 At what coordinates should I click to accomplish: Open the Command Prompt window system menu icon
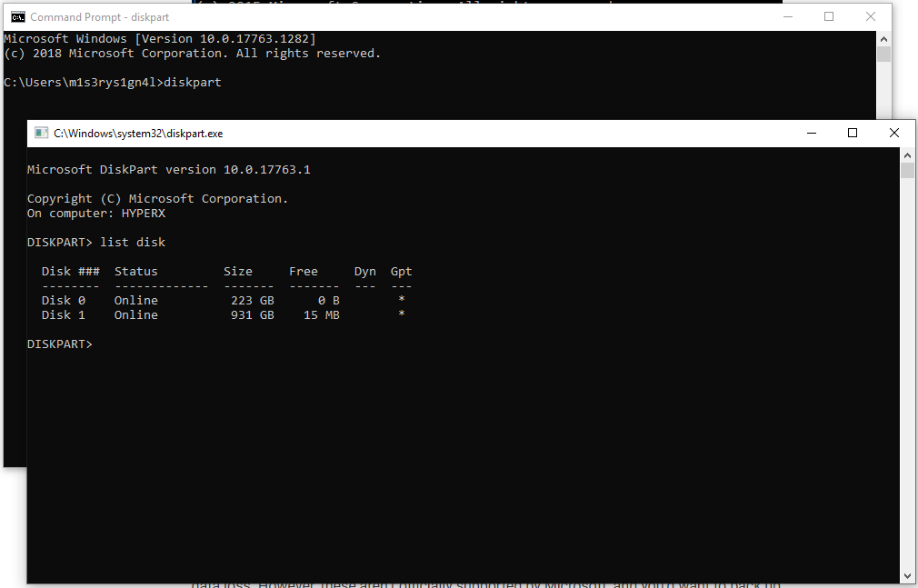[17, 17]
